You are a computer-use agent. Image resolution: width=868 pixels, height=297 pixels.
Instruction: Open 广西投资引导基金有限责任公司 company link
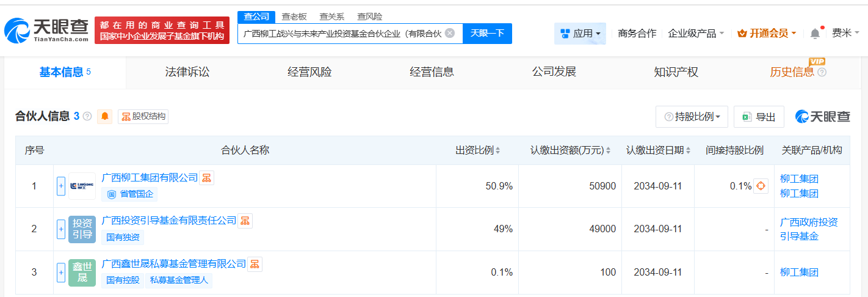pyautogui.click(x=169, y=220)
